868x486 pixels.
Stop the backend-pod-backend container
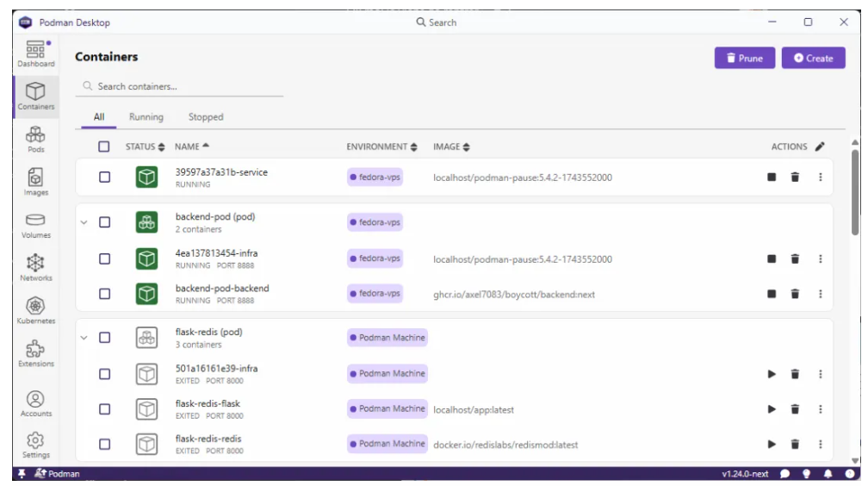pyautogui.click(x=772, y=294)
